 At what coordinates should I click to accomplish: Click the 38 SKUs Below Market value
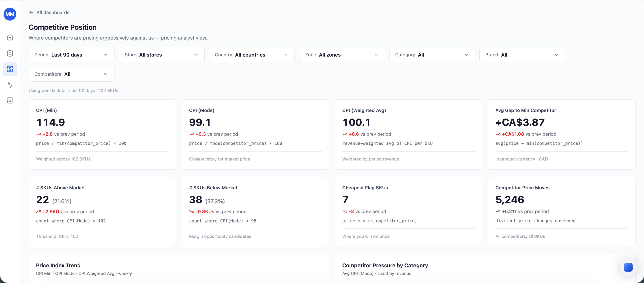(195, 200)
